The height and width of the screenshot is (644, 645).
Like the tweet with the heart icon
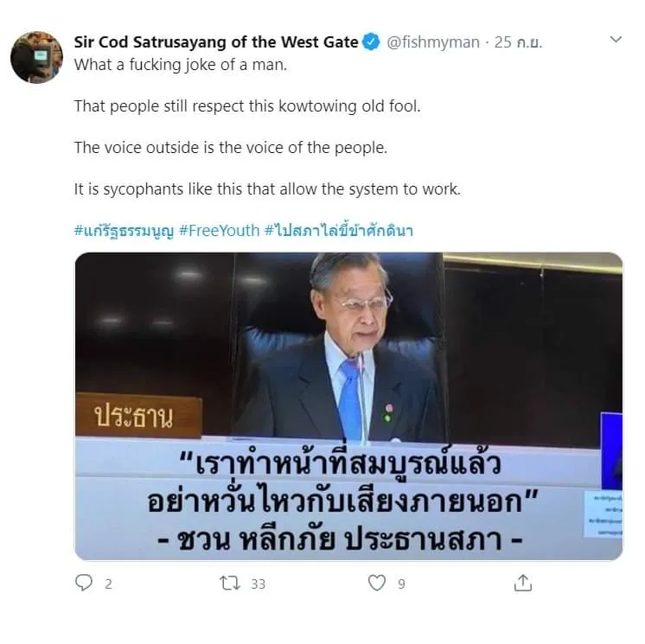(x=377, y=583)
